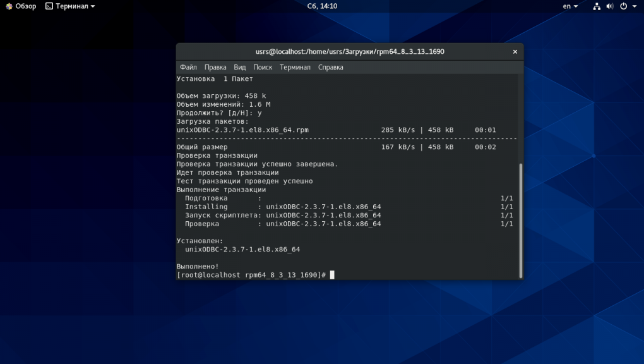Open the Файл menu

tap(188, 67)
